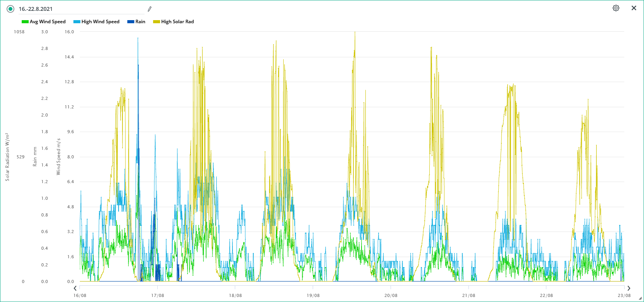Grab the resize handle at panel corner
This screenshot has width=644, height=302.
[x=640, y=298]
